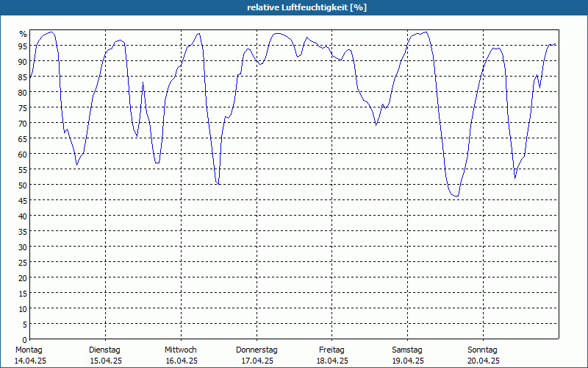Click the date '19.04.25'
588x368 pixels.
pos(408,361)
